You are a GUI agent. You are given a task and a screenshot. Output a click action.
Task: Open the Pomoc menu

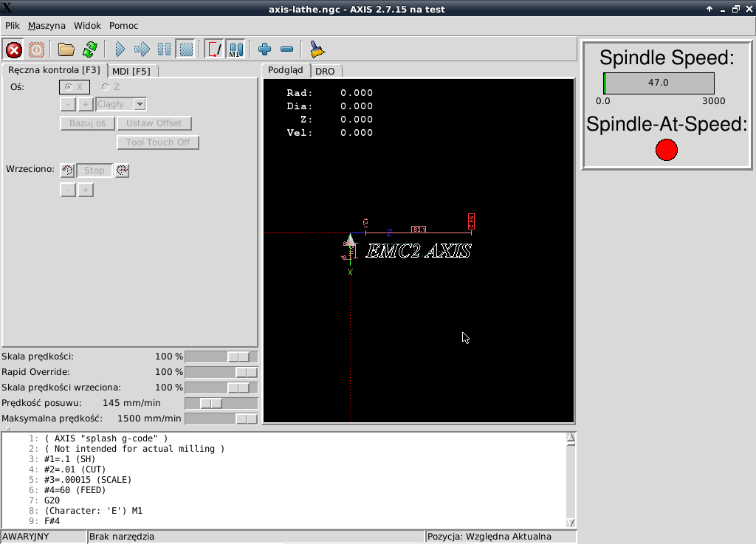123,26
